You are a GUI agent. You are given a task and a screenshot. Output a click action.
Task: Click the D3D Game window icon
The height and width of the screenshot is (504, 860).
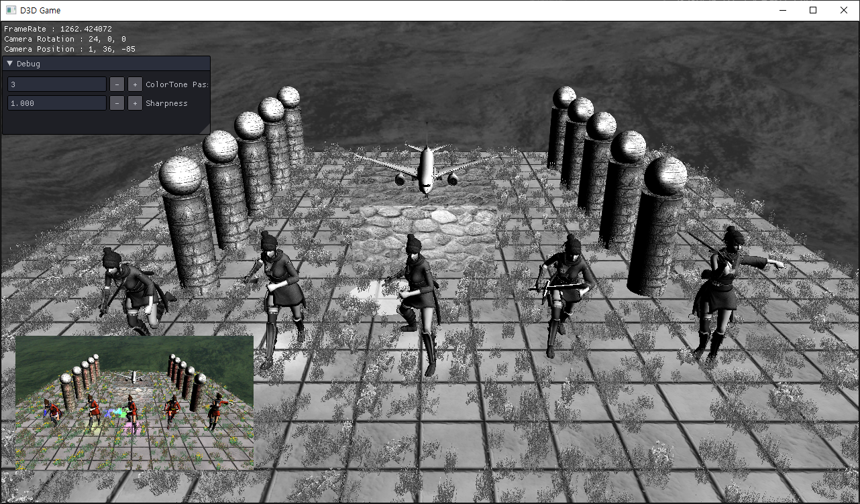pyautogui.click(x=11, y=10)
